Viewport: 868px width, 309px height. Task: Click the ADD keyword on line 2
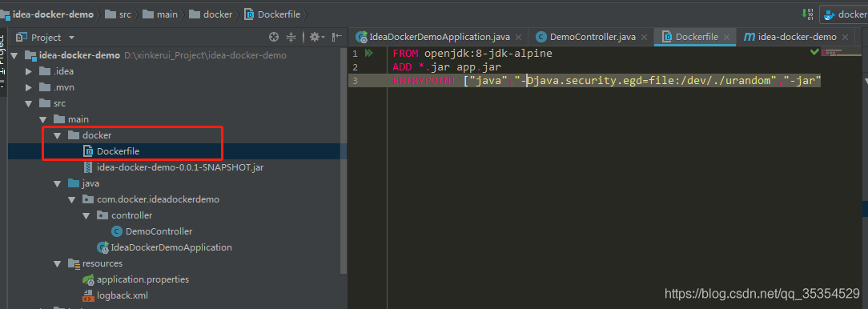coord(403,67)
